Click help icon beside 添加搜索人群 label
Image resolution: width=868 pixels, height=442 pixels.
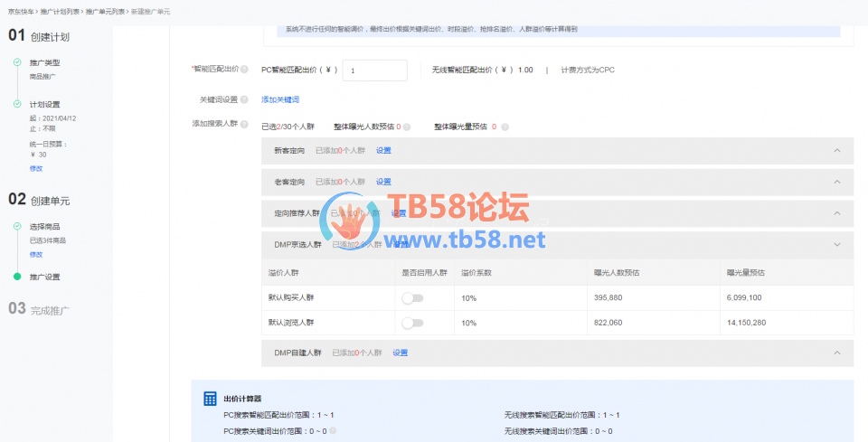[x=244, y=124]
